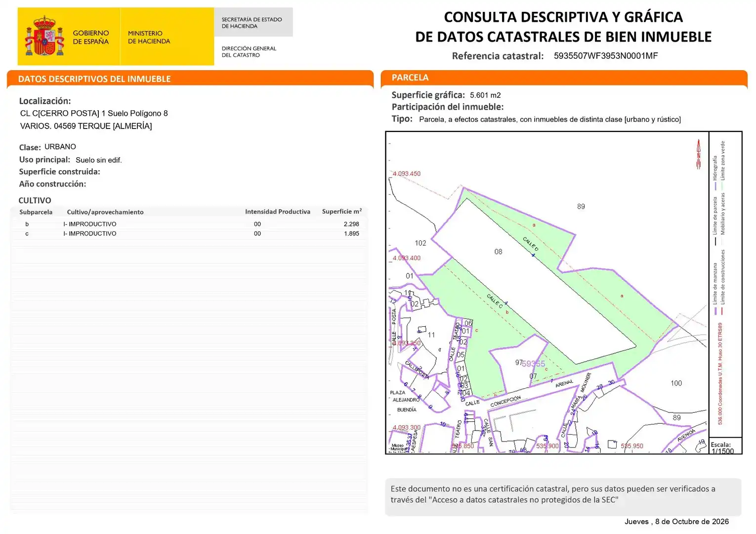Click the "Escala: 1/1500" box
Viewport: 756px width, 534px height.
click(725, 445)
